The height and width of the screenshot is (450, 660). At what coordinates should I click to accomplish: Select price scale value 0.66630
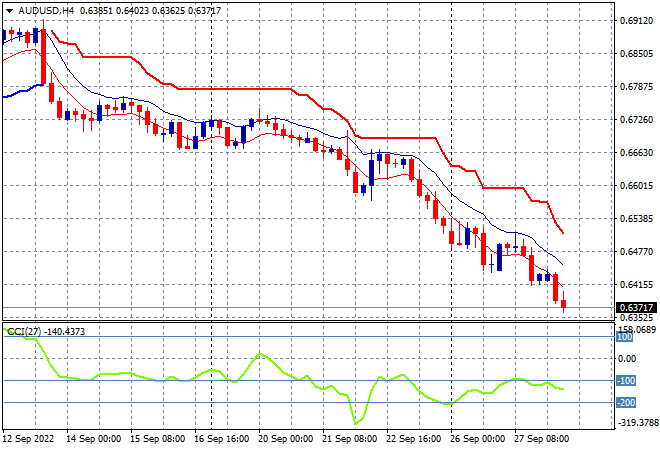tap(636, 152)
